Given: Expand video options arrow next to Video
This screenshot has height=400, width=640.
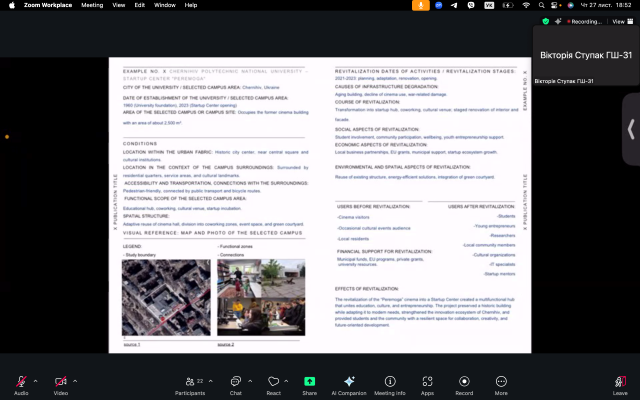Looking at the screenshot, I should pyautogui.click(x=76, y=380).
